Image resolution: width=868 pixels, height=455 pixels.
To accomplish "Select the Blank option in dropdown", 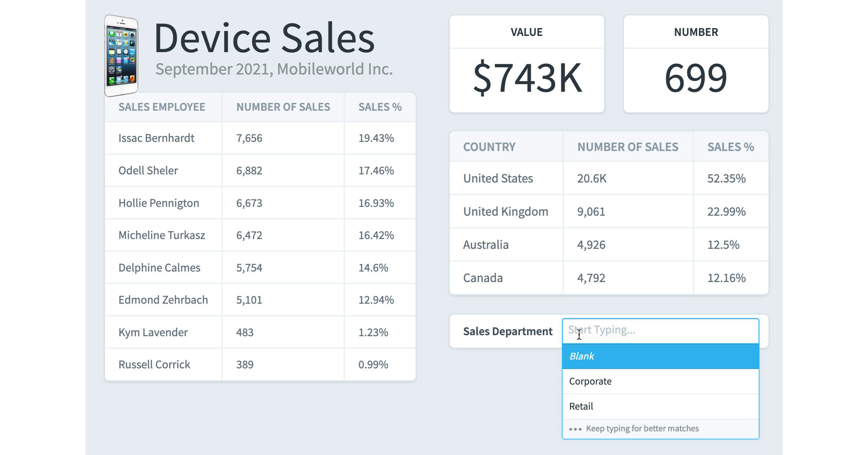I will tap(660, 356).
